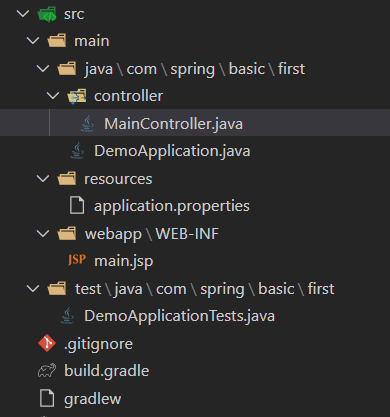
Task: Collapse the controller folder chevron
Action: 53,96
